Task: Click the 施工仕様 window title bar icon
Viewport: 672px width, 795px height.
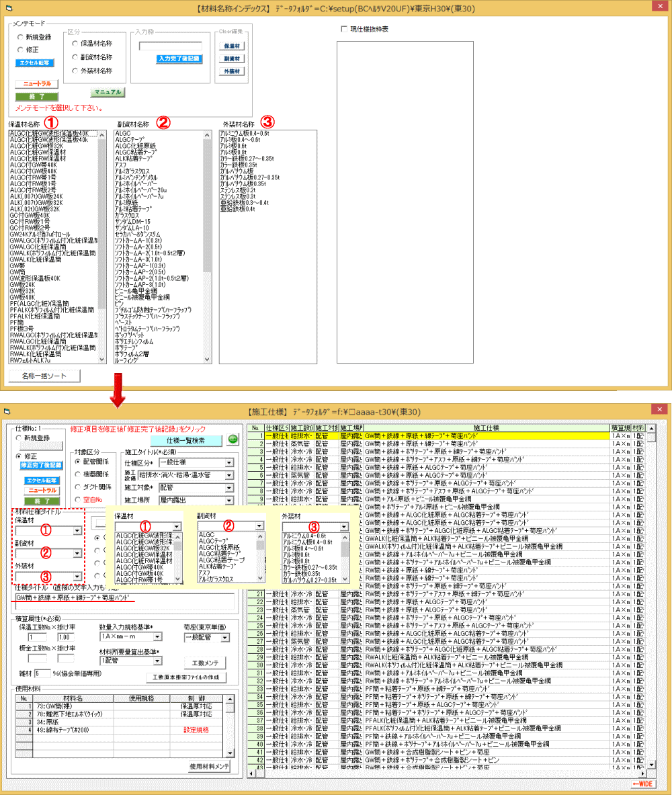Action: 7,411
